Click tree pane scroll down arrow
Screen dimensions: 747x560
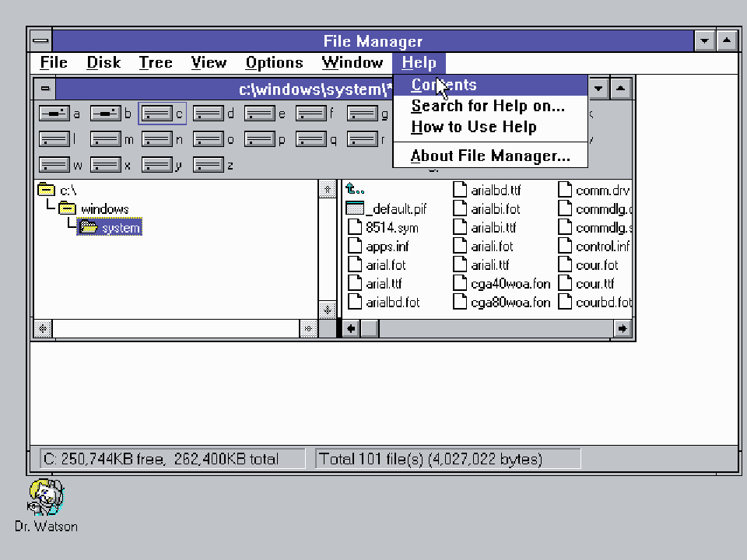(328, 310)
